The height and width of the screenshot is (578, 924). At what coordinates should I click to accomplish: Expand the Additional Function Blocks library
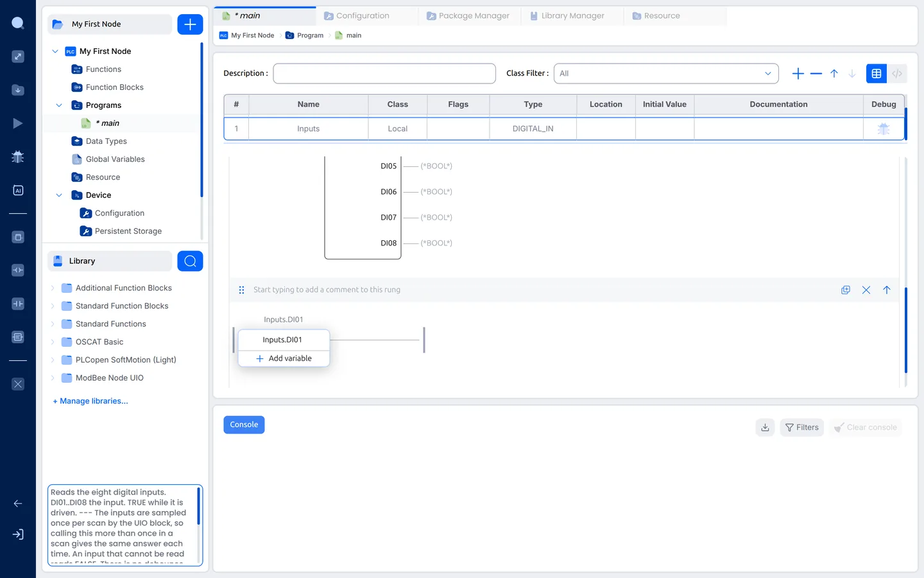pos(53,288)
